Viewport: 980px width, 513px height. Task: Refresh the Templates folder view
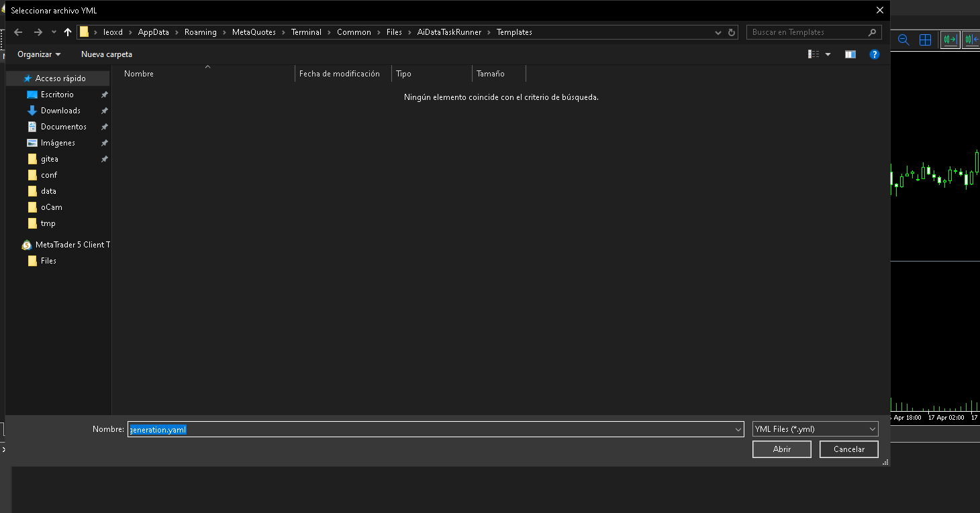pyautogui.click(x=731, y=32)
